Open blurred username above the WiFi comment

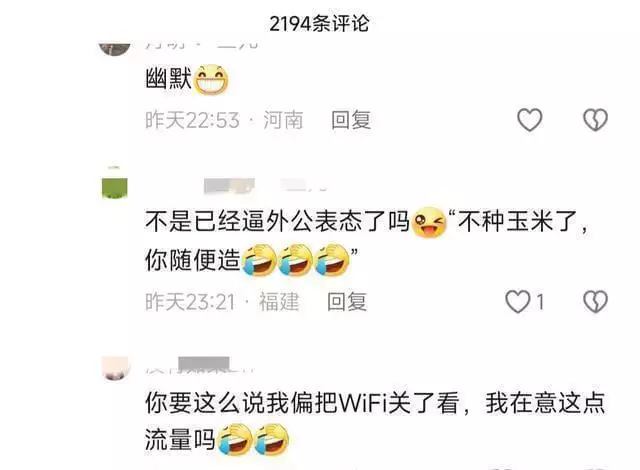(x=200, y=364)
